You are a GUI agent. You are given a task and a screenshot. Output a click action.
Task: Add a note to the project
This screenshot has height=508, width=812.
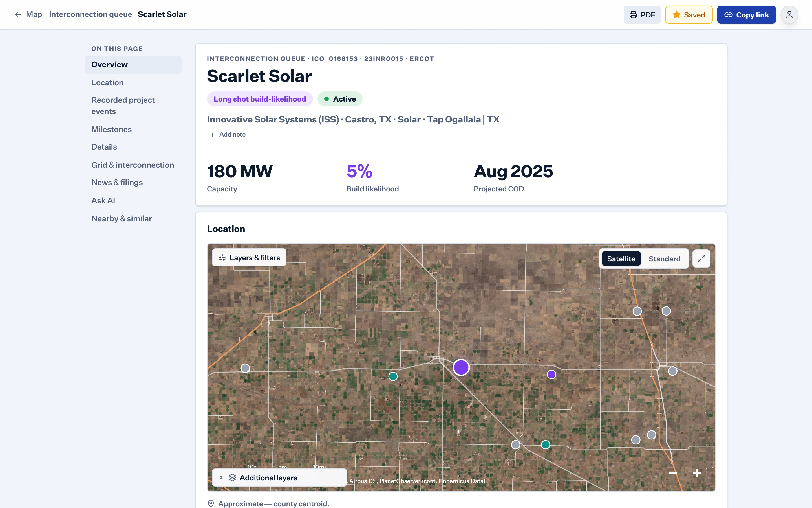pyautogui.click(x=228, y=134)
